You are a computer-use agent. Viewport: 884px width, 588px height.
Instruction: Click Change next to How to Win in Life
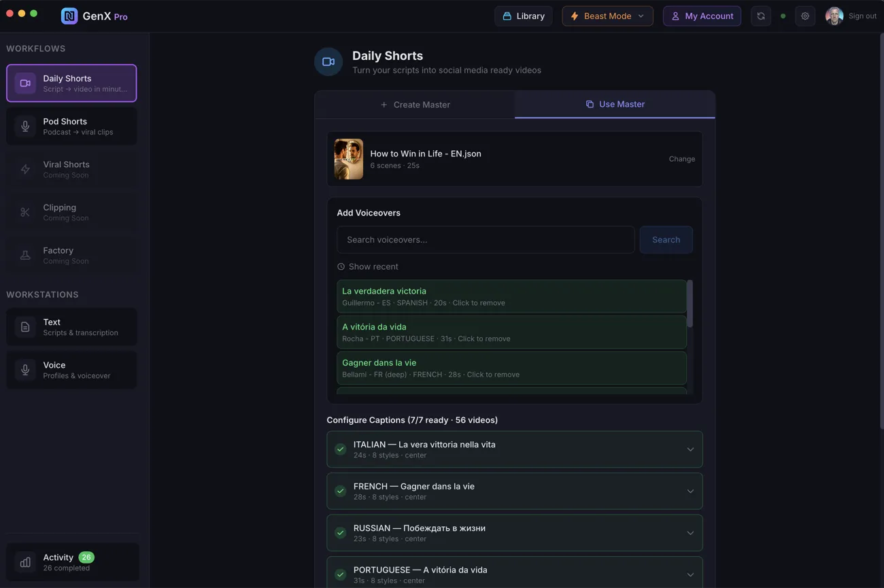[x=681, y=158]
